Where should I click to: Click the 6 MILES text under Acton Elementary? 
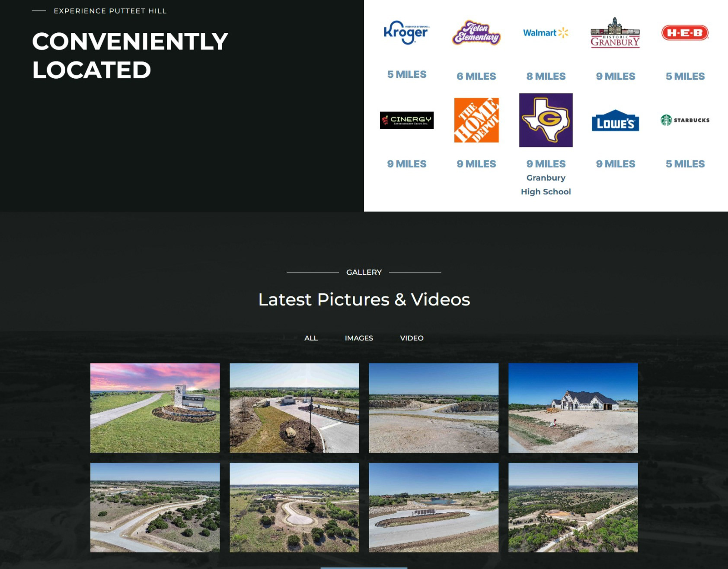click(x=476, y=76)
